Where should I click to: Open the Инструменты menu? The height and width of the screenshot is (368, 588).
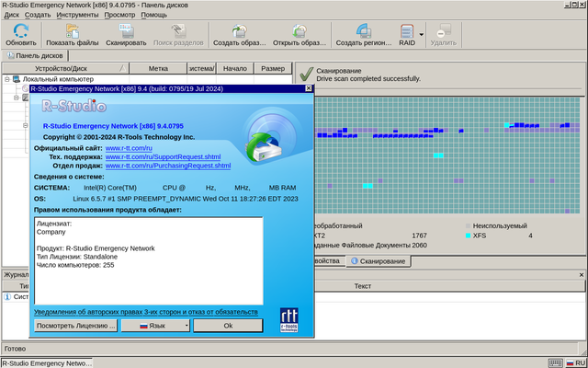click(x=77, y=15)
